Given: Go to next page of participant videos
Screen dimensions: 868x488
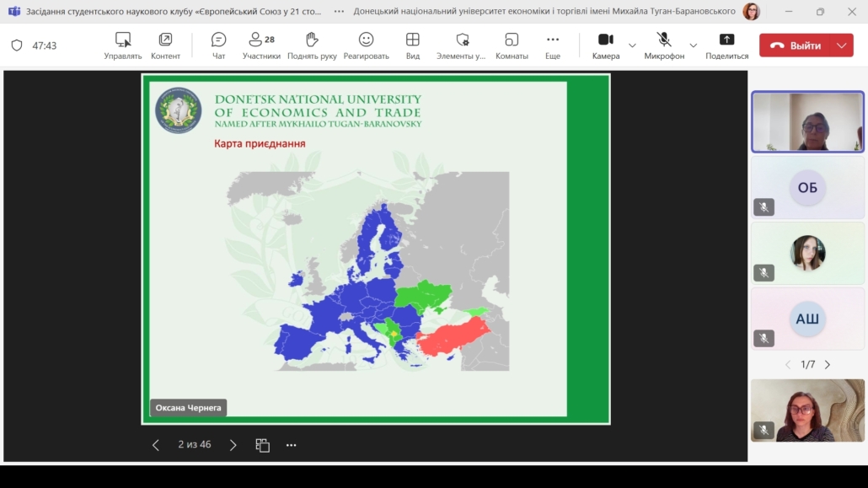Looking at the screenshot, I should 828,365.
